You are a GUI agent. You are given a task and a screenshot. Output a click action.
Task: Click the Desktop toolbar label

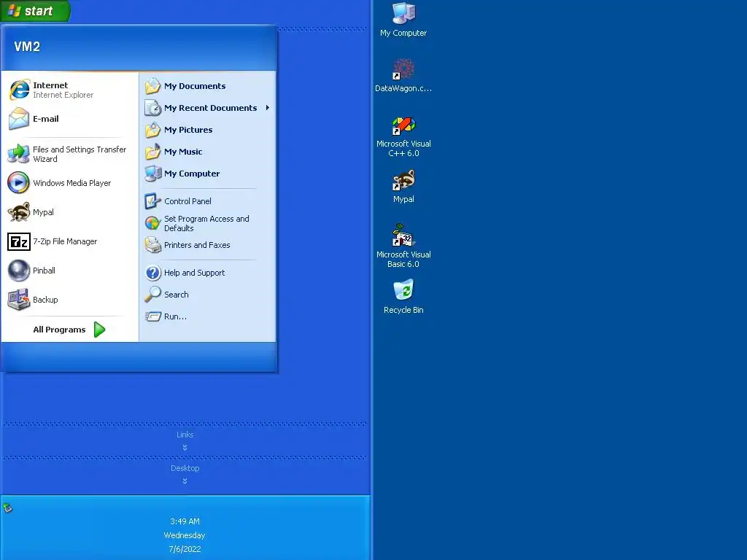(x=185, y=468)
